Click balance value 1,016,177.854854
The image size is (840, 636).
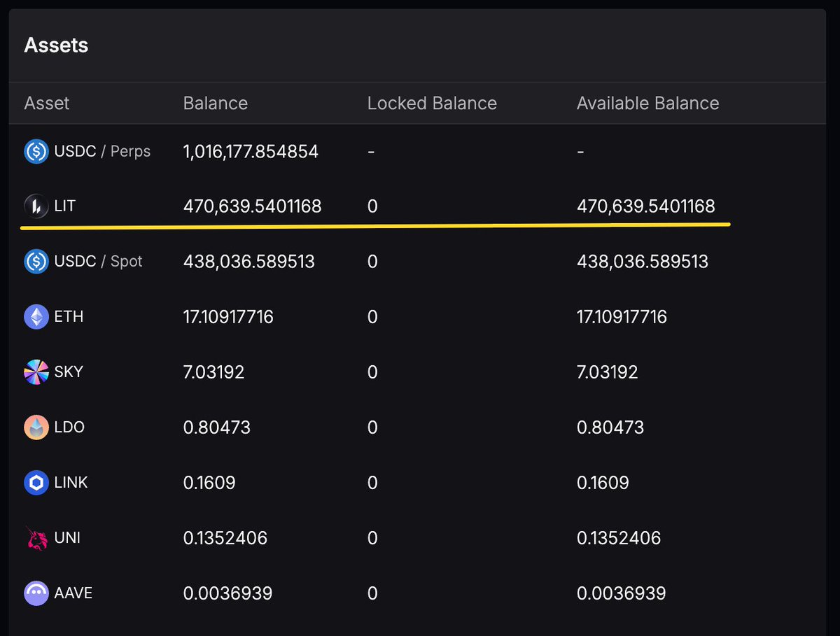(251, 151)
